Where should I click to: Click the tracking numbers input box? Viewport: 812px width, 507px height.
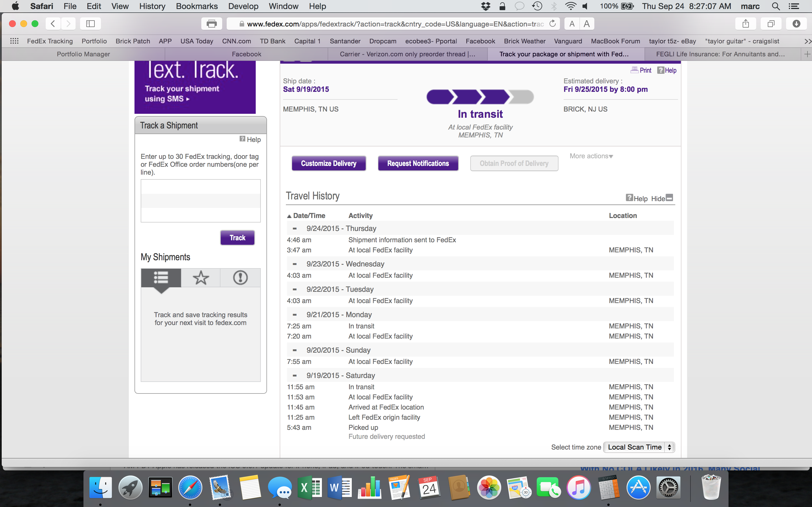pyautogui.click(x=200, y=201)
